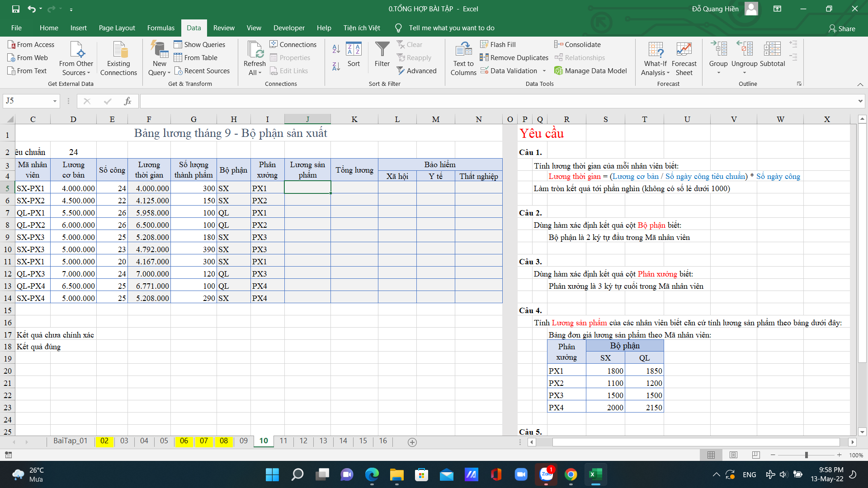Open the Tiện ích Việt tab
Screen dimensions: 868x488
point(362,28)
